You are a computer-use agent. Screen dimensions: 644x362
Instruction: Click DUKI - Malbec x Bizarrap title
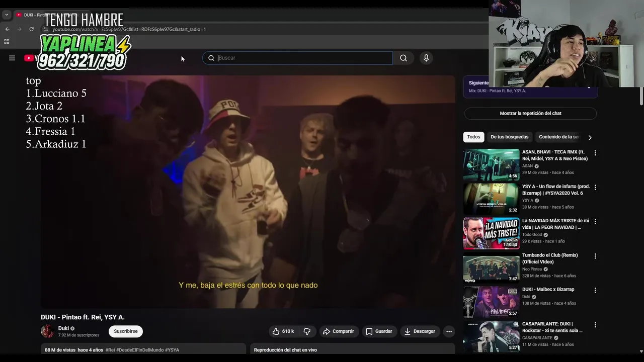tap(548, 290)
